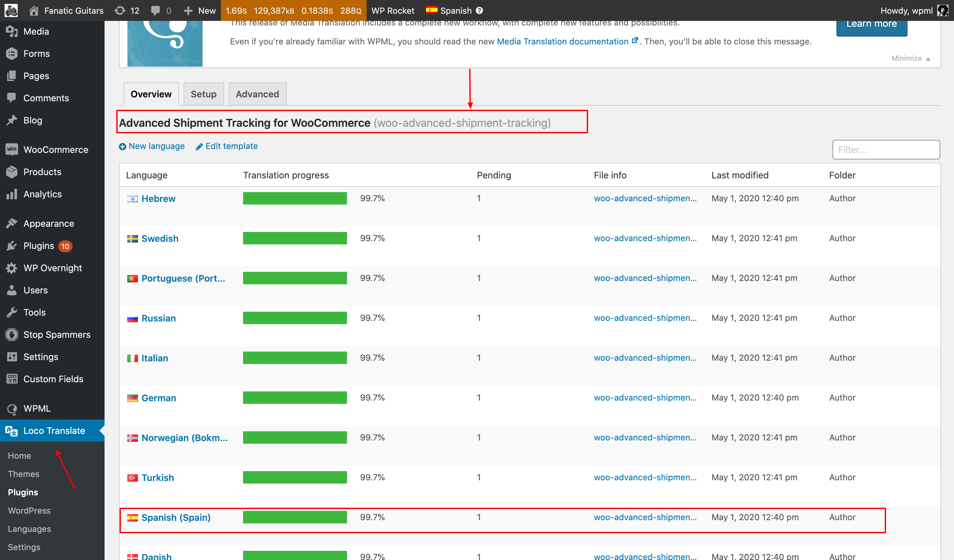Click the updates refresh icon in admin bar
Screen dimensions: 954x560
(x=120, y=10)
